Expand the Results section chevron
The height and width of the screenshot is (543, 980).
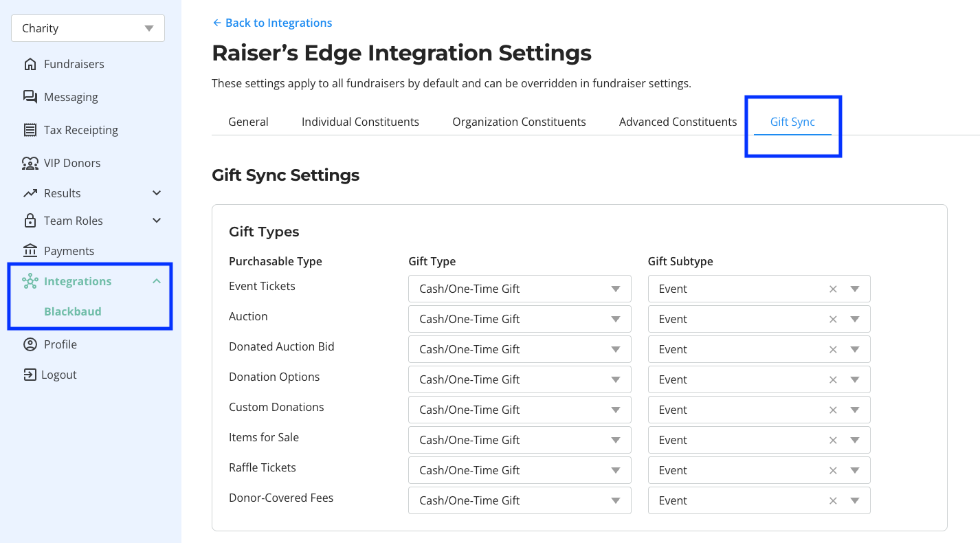[x=157, y=193]
